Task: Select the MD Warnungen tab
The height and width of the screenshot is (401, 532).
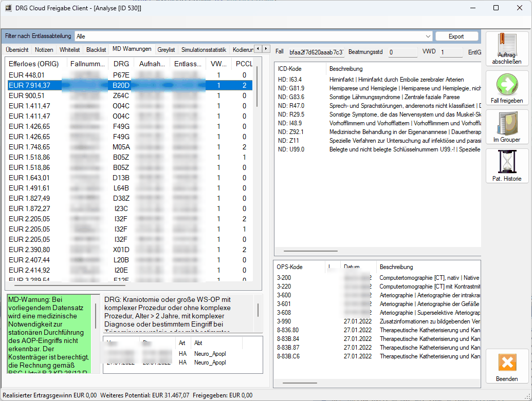Action: (x=132, y=49)
